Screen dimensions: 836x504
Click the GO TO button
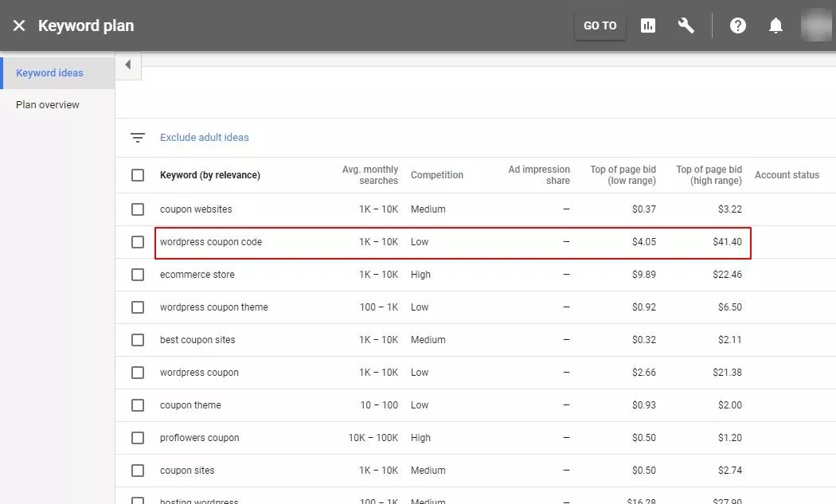tap(600, 25)
